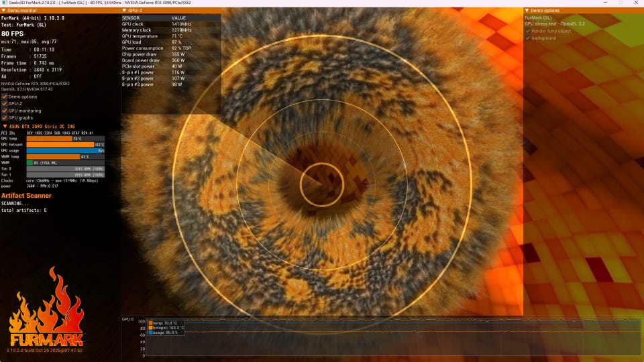Click the min/max/avg FPS line
The image size is (644, 362).
(29, 42)
